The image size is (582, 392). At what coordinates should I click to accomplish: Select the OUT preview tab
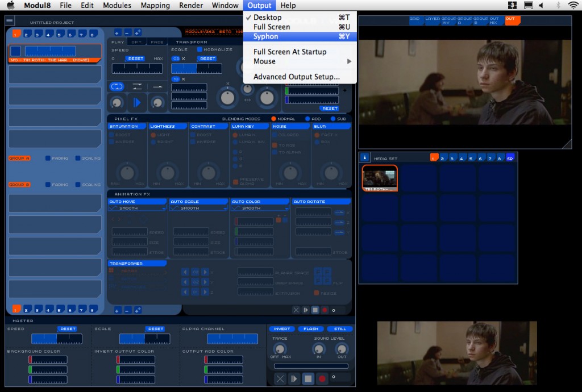(x=512, y=20)
